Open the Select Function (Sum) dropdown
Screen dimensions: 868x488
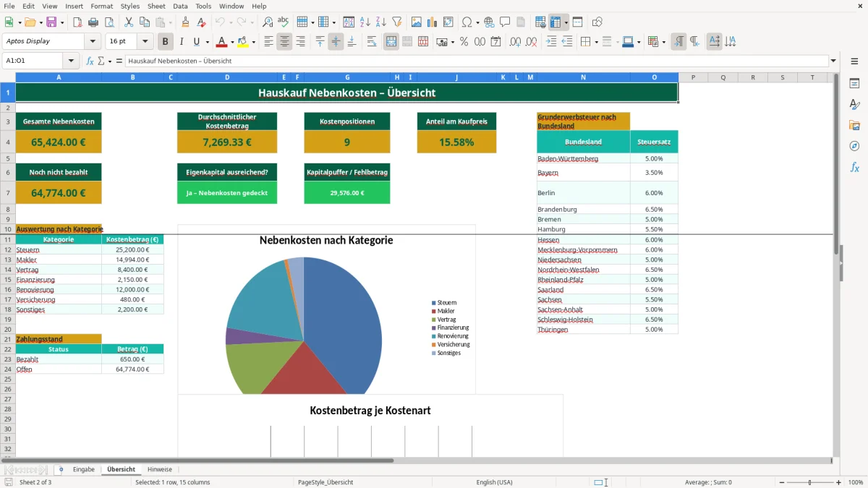[109, 61]
